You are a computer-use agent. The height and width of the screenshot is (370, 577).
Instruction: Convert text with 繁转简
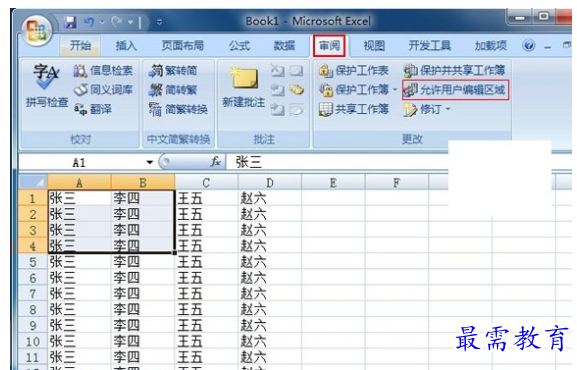coord(173,70)
